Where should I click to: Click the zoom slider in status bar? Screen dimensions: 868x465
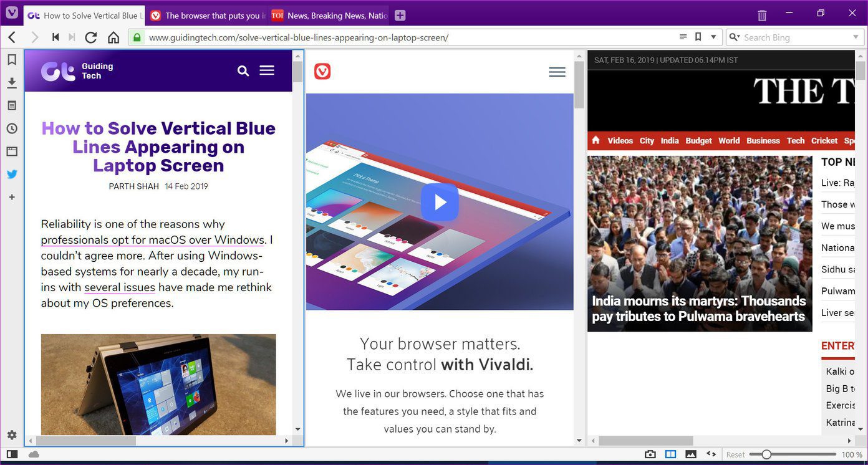click(793, 454)
